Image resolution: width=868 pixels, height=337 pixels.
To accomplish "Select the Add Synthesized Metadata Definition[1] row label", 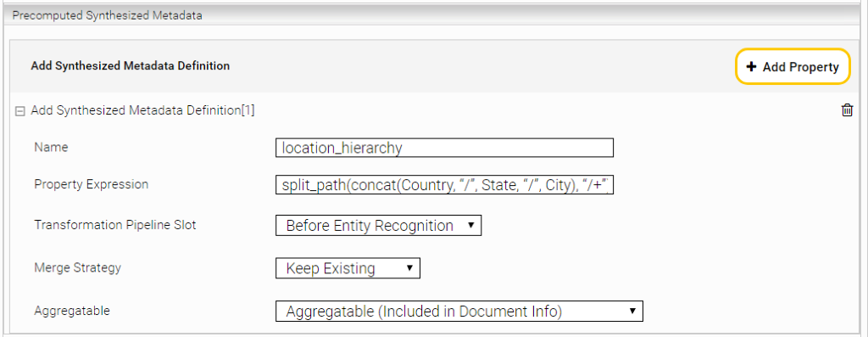I will (x=142, y=110).
